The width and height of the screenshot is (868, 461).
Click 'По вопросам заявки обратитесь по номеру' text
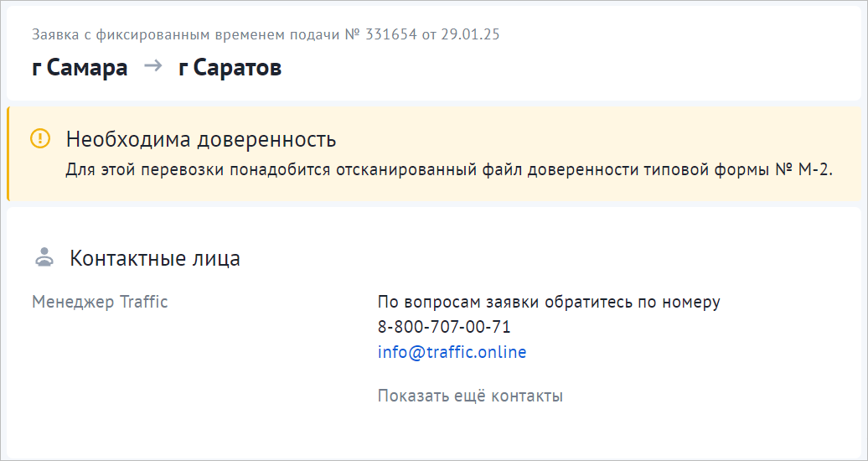(x=549, y=303)
